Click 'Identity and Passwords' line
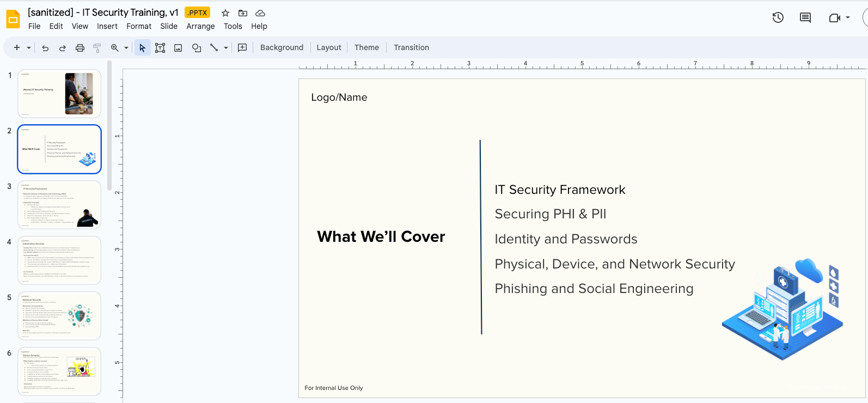Image resolution: width=868 pixels, height=403 pixels. coord(566,239)
